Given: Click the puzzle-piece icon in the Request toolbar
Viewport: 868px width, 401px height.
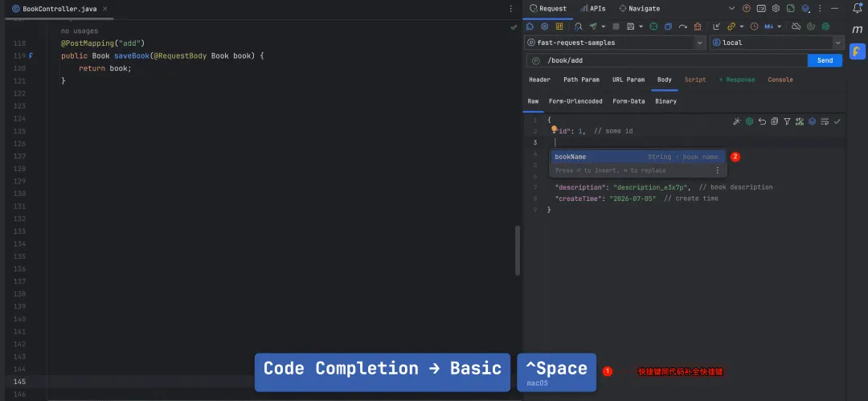Looking at the screenshot, I should click(530, 27).
